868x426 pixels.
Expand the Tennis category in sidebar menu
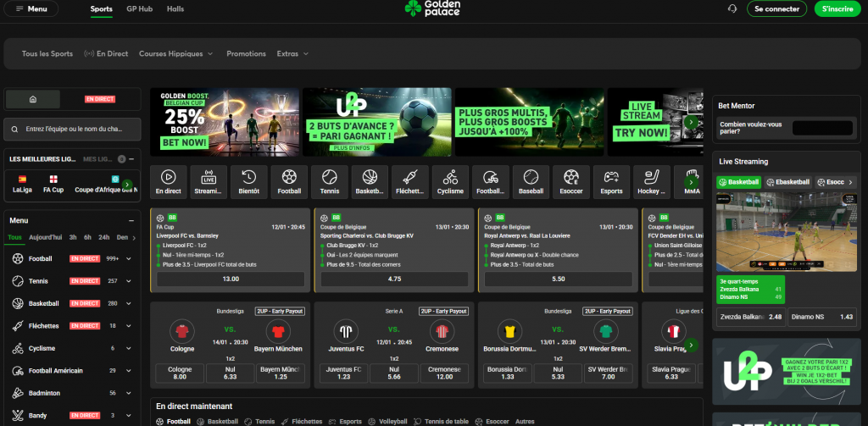tap(129, 280)
